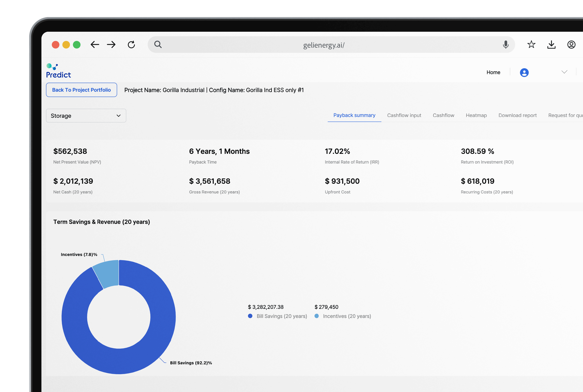
Task: Click Bill Savings (20 years) legend label
Action: coord(282,316)
